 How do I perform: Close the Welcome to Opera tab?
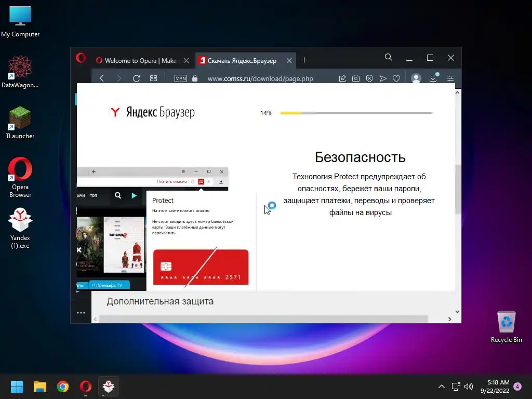(187, 60)
